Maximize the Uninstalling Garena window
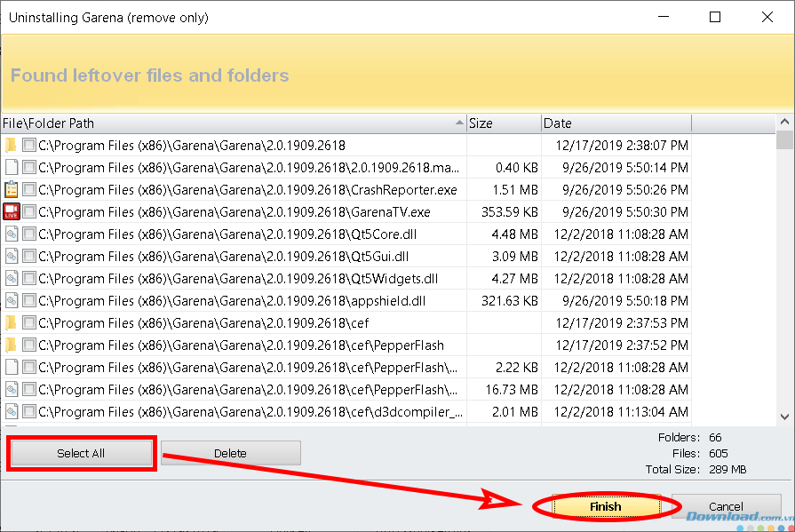The width and height of the screenshot is (795, 532). [715, 17]
